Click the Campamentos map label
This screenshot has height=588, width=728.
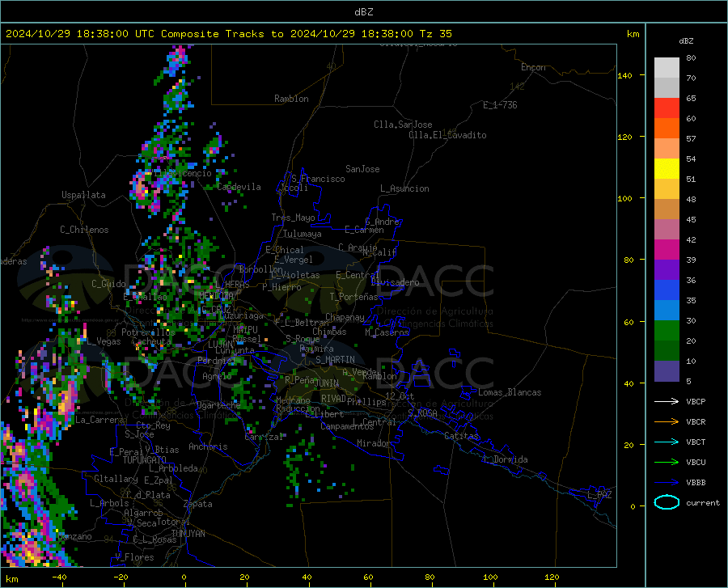pyautogui.click(x=347, y=426)
